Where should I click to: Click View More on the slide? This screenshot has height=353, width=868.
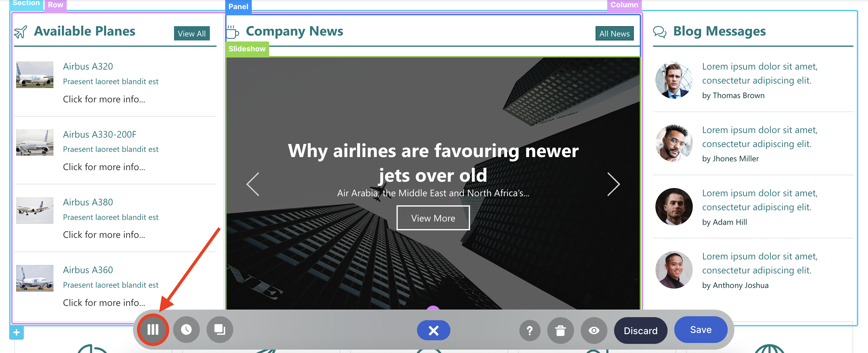pos(433,218)
